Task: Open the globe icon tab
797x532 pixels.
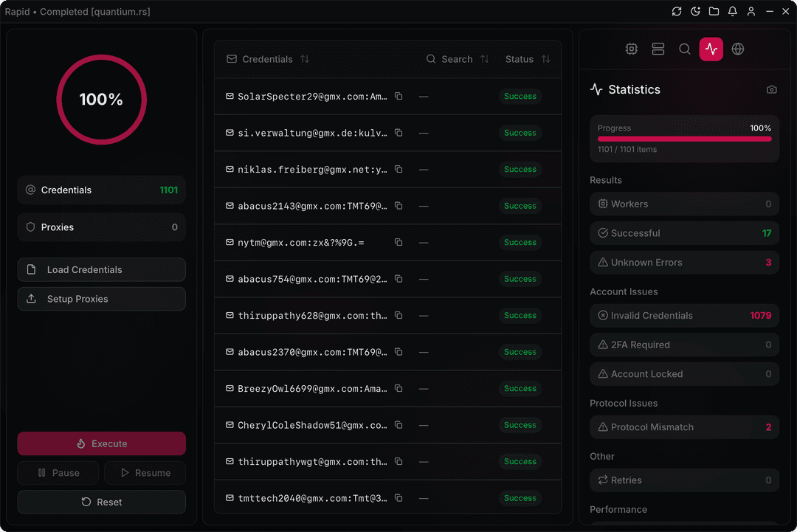Action: (x=737, y=49)
